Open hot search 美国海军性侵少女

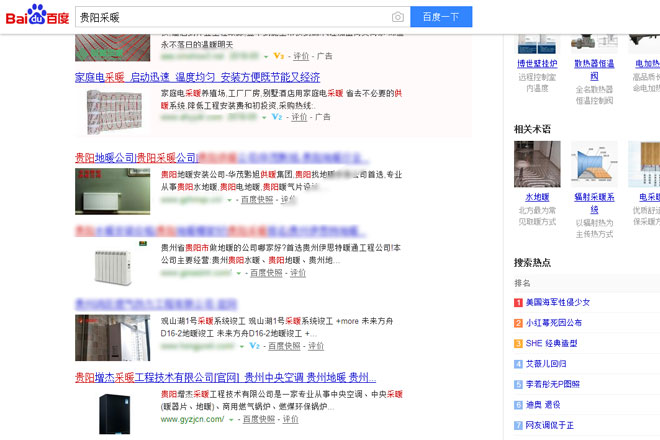point(558,302)
